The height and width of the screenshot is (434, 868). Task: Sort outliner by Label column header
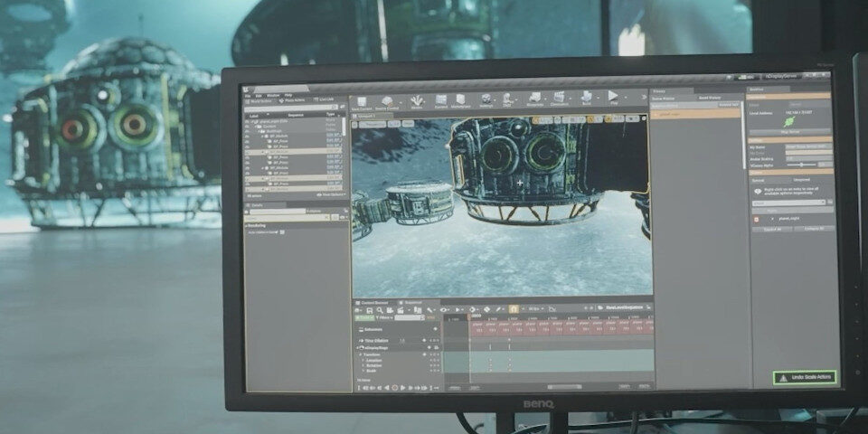(x=254, y=117)
